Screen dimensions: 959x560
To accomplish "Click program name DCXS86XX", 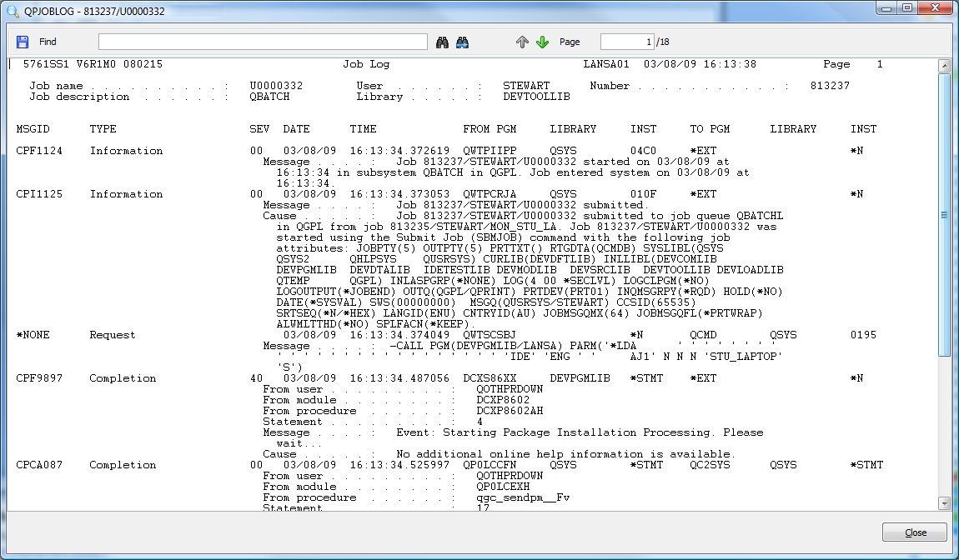I will click(490, 377).
